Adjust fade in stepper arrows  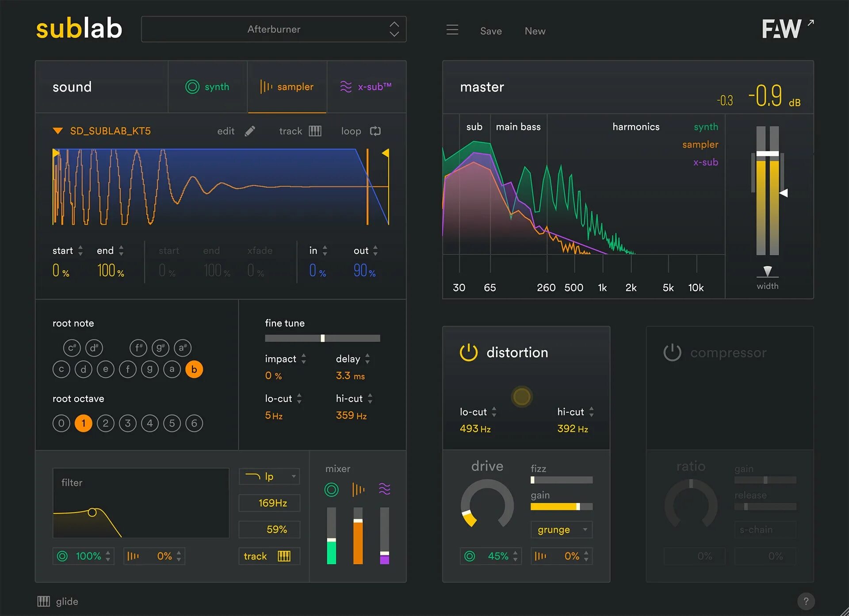[325, 251]
